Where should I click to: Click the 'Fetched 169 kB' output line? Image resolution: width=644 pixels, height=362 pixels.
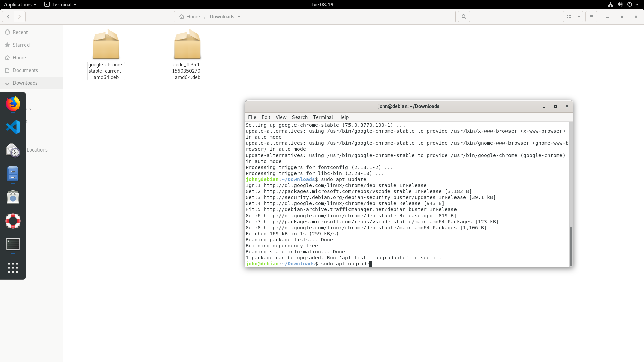point(292,234)
